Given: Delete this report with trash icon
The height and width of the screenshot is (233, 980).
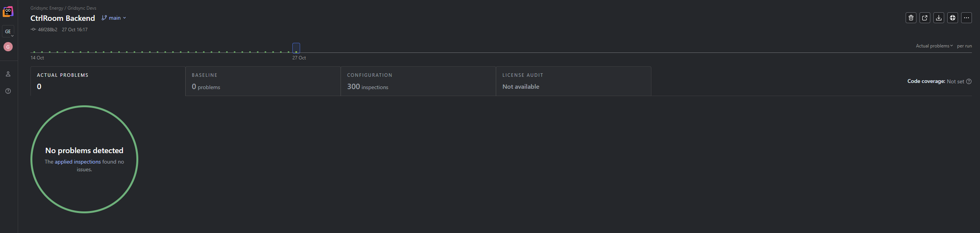Looking at the screenshot, I should coord(911,18).
